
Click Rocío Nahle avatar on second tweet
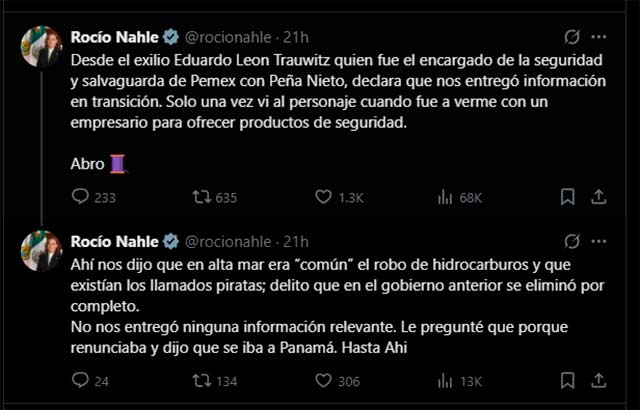[42, 251]
